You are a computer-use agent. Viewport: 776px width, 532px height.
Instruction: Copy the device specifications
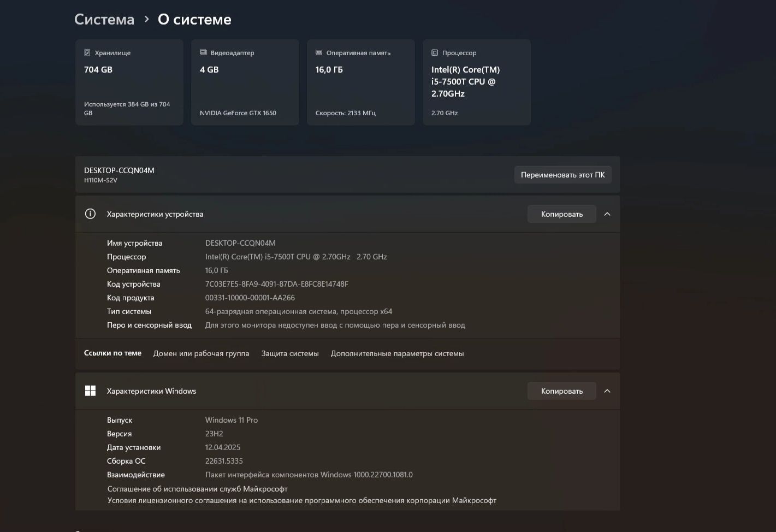pyautogui.click(x=561, y=214)
